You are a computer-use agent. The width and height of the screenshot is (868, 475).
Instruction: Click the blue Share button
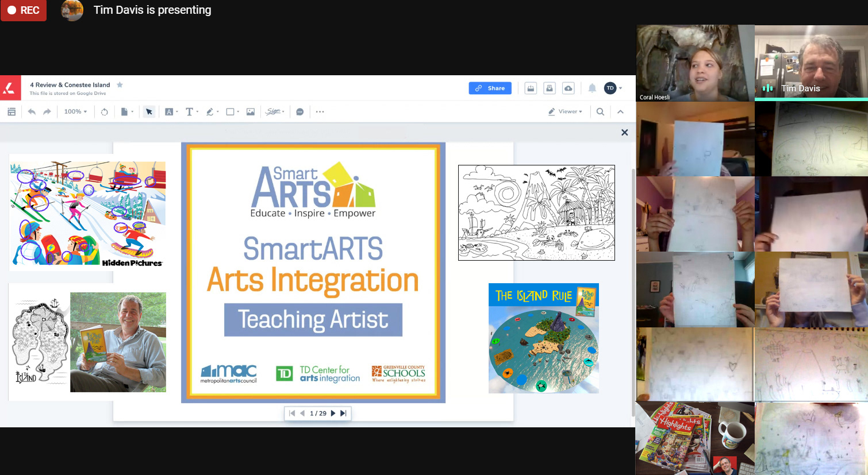(x=490, y=88)
